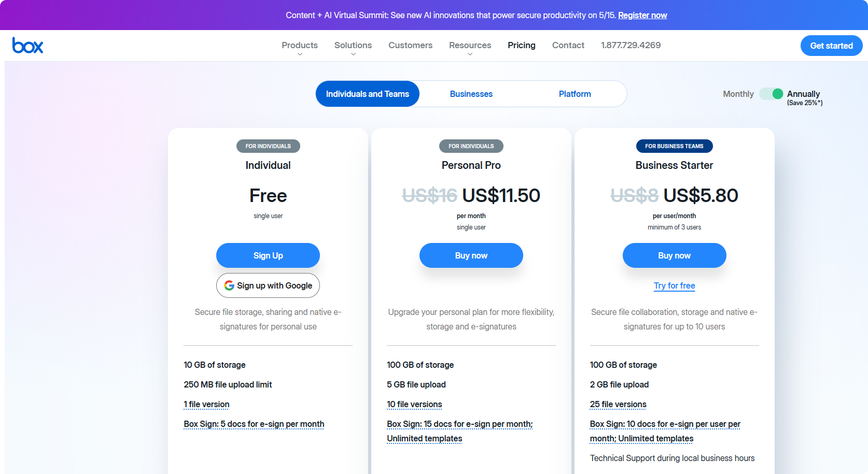Viewport: 868px width, 474px height.
Task: Open the Try for free link
Action: (x=674, y=285)
